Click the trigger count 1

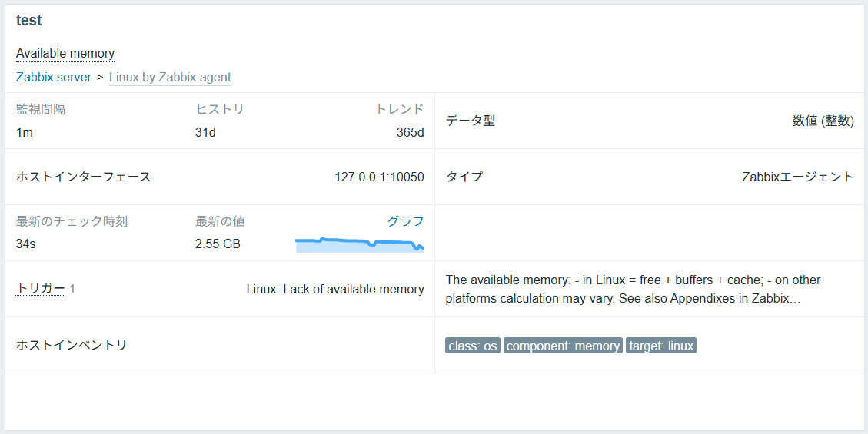pyautogui.click(x=72, y=289)
